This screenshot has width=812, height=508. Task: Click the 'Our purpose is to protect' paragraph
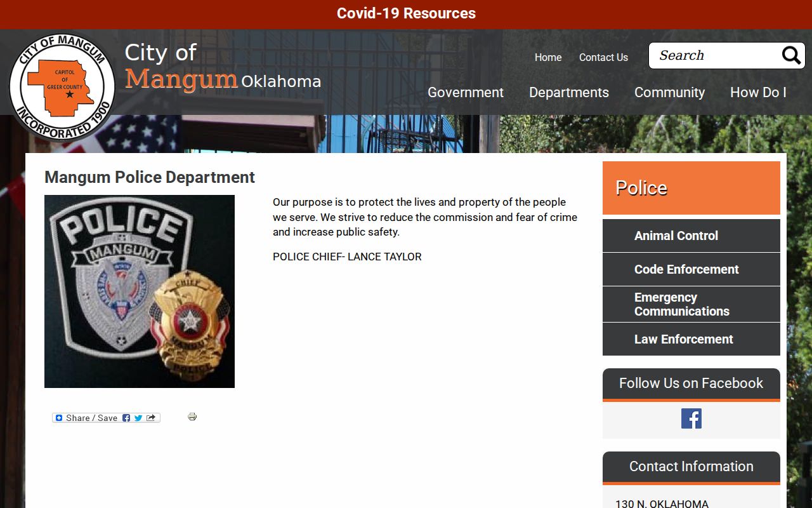[x=425, y=217]
